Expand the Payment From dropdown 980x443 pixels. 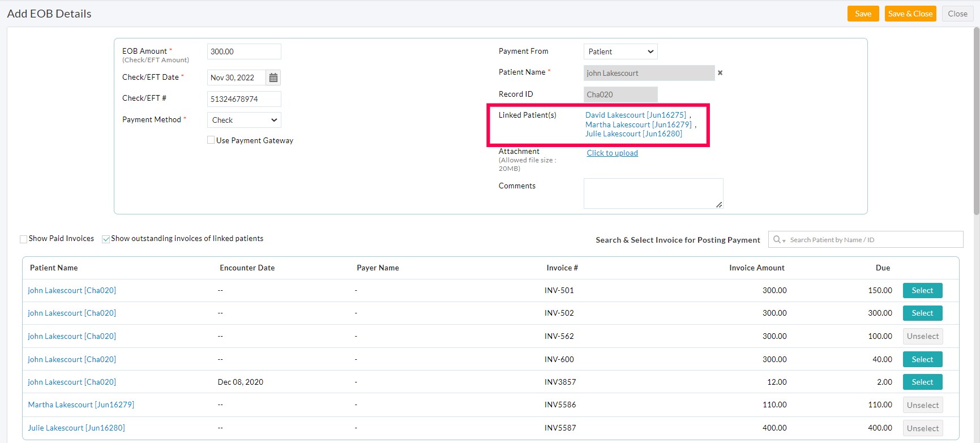(x=620, y=51)
